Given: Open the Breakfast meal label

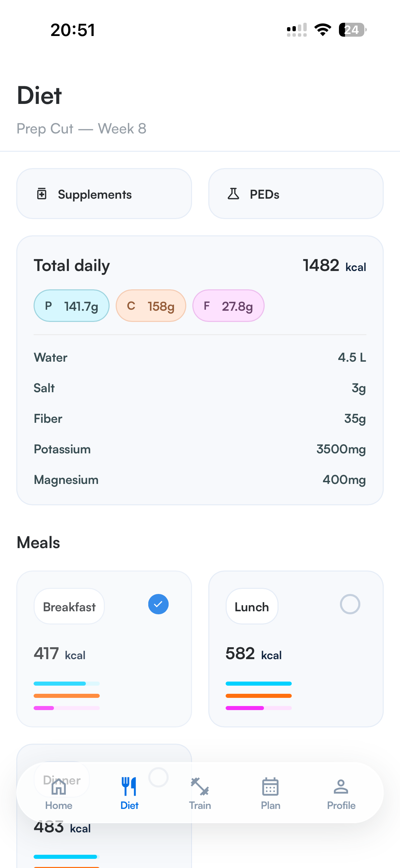Looking at the screenshot, I should pos(69,607).
